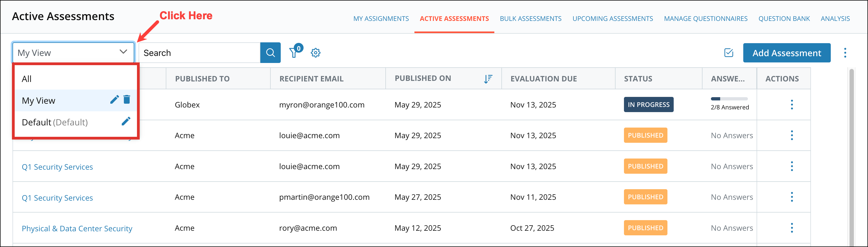Open the filter funnel icon
The height and width of the screenshot is (247, 868).
(294, 53)
